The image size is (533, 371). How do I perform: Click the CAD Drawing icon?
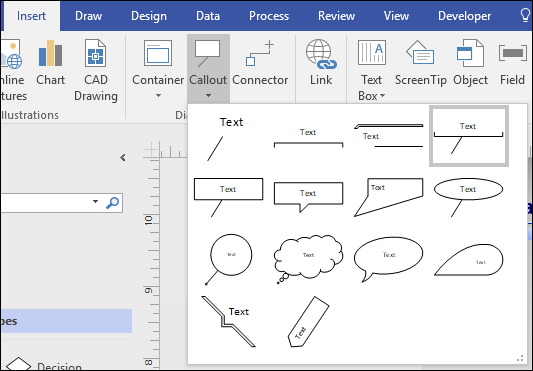pos(96,53)
